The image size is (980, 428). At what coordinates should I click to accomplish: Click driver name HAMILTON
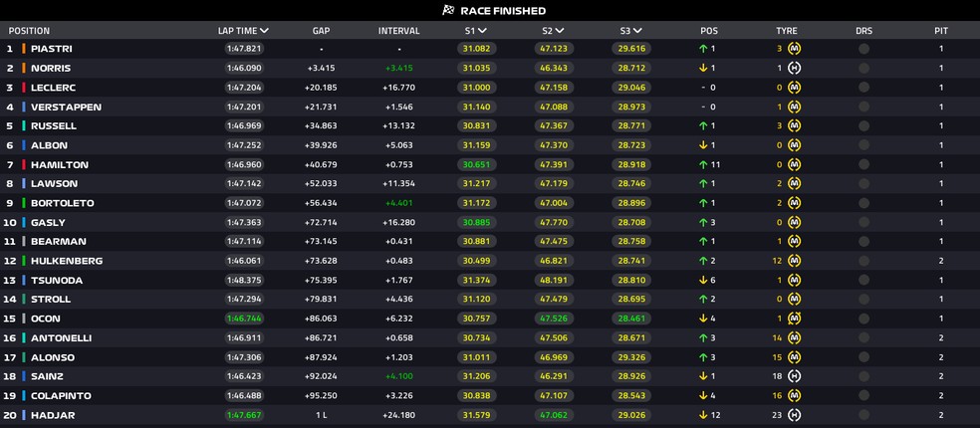pyautogui.click(x=60, y=164)
